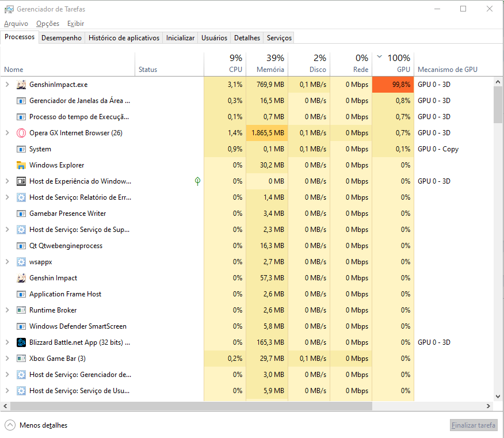This screenshot has height=438, width=504.
Task: Click the Finalizar tarefa button
Action: click(474, 425)
